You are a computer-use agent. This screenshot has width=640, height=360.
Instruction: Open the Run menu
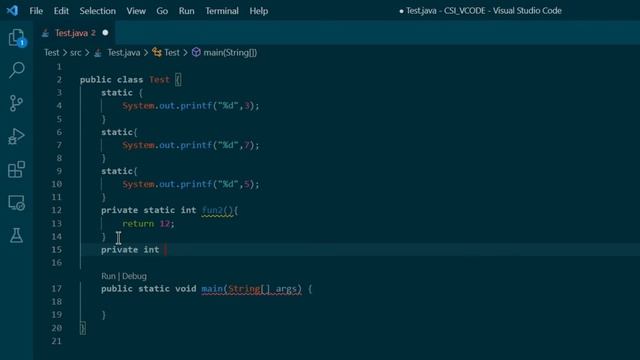point(187,11)
